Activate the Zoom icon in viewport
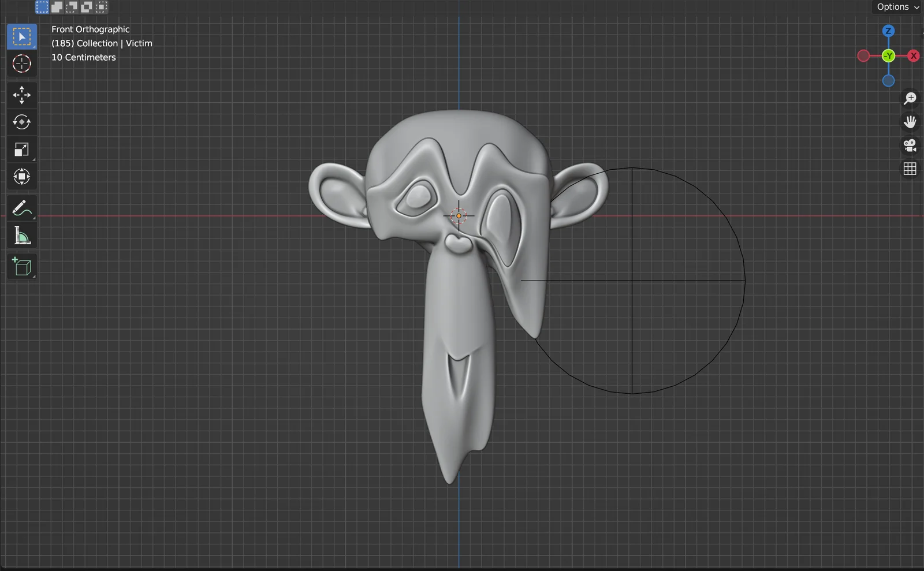The image size is (924, 571). (x=910, y=98)
